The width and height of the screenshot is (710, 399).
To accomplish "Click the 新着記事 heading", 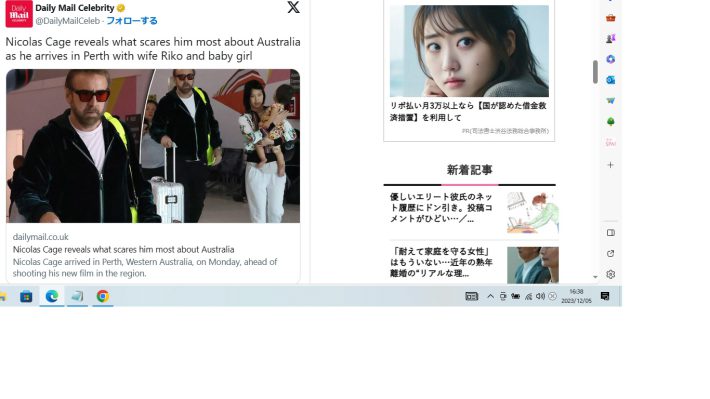I will (469, 170).
